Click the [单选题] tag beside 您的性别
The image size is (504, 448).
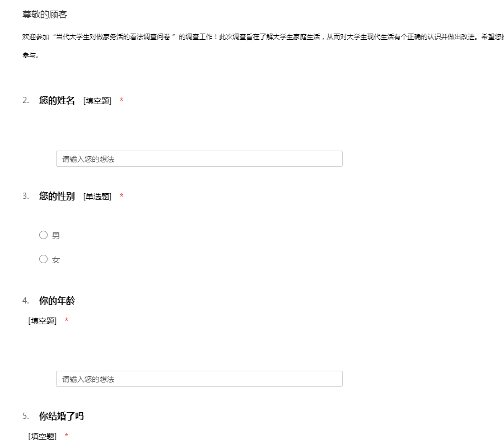[97, 197]
